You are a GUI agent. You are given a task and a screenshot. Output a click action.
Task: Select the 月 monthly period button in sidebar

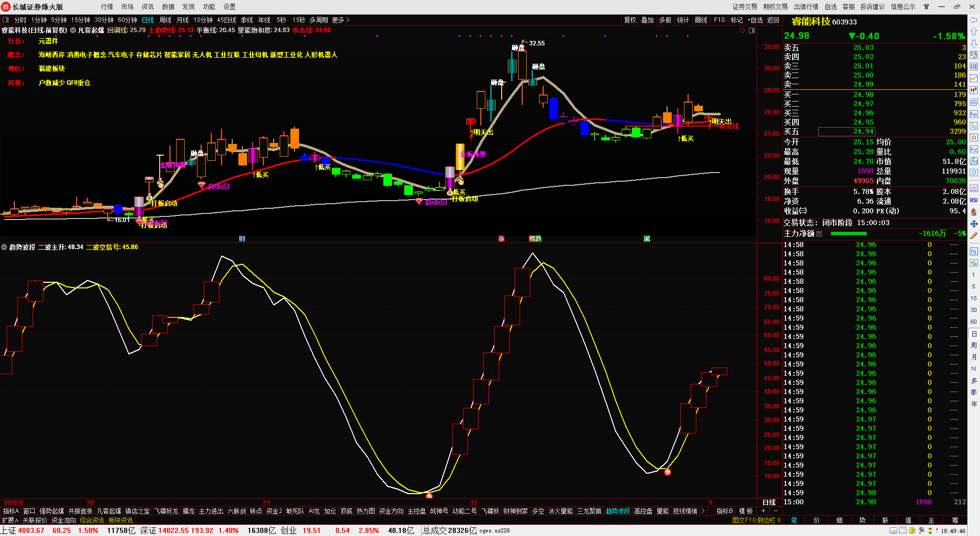(974, 357)
